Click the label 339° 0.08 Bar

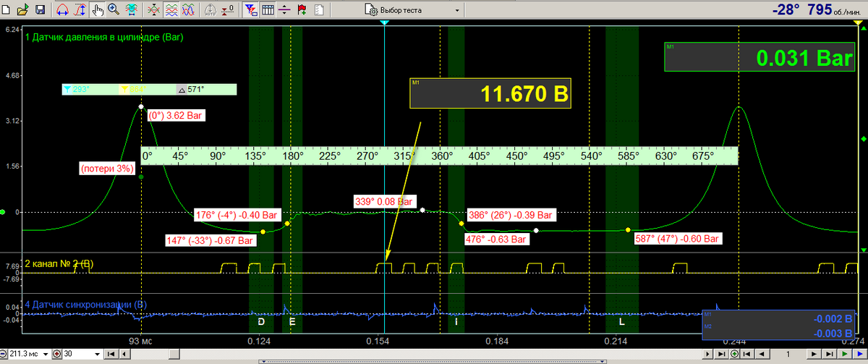click(384, 201)
